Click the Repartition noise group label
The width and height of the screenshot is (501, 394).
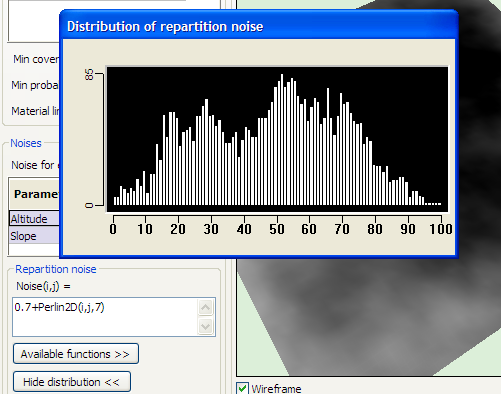(56, 269)
